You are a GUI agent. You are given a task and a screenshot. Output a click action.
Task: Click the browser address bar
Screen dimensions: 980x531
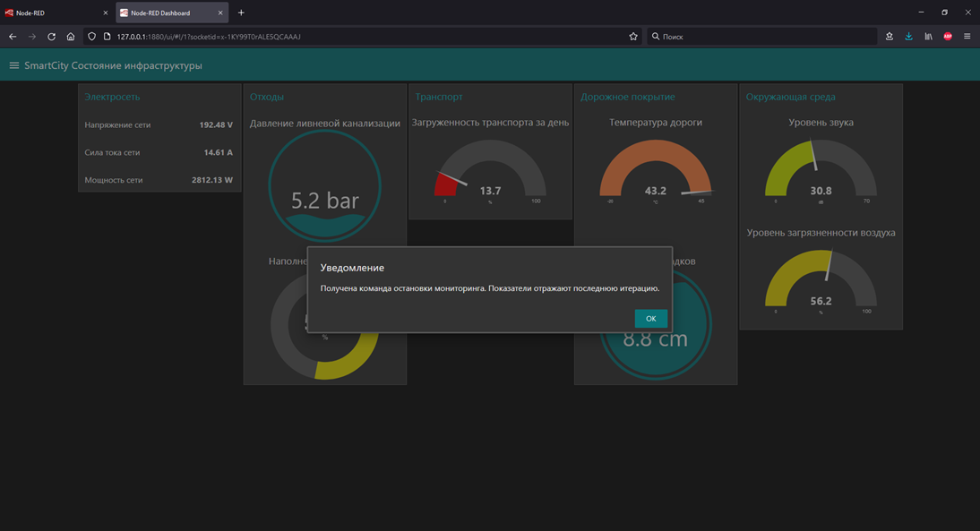[358, 37]
